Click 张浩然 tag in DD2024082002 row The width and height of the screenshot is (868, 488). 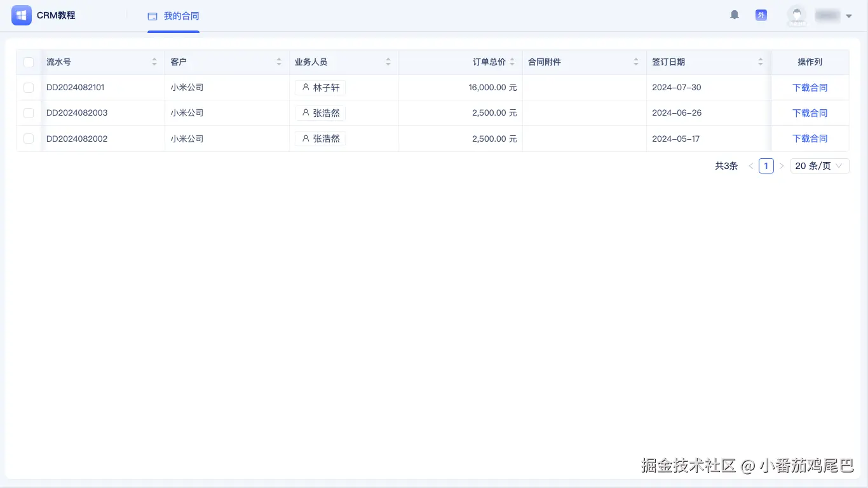click(320, 139)
